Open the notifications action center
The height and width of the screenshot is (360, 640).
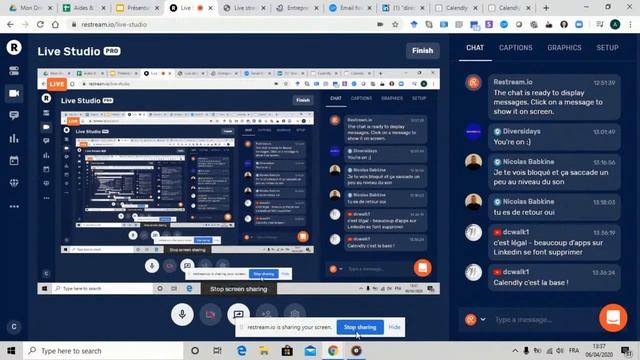(x=626, y=351)
